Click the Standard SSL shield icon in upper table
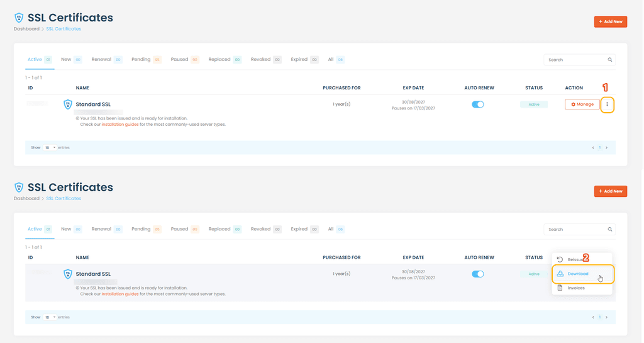Screen dimensions: 644x343 pos(68,104)
